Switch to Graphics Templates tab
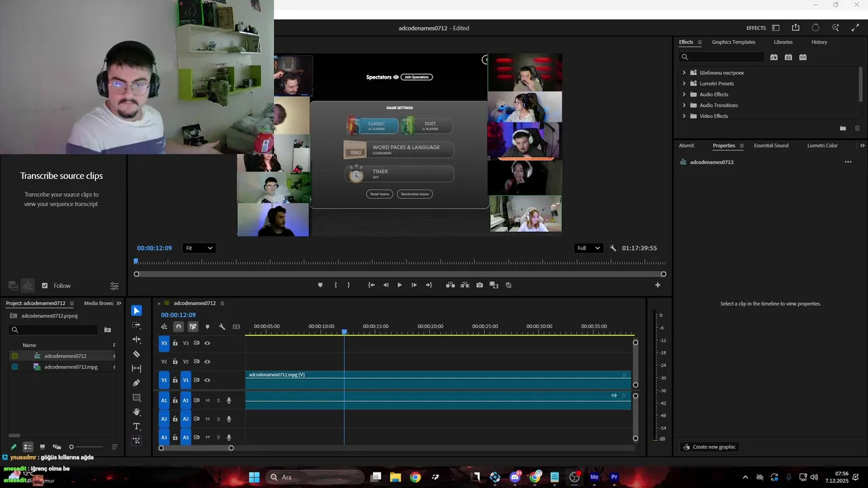 pyautogui.click(x=733, y=42)
